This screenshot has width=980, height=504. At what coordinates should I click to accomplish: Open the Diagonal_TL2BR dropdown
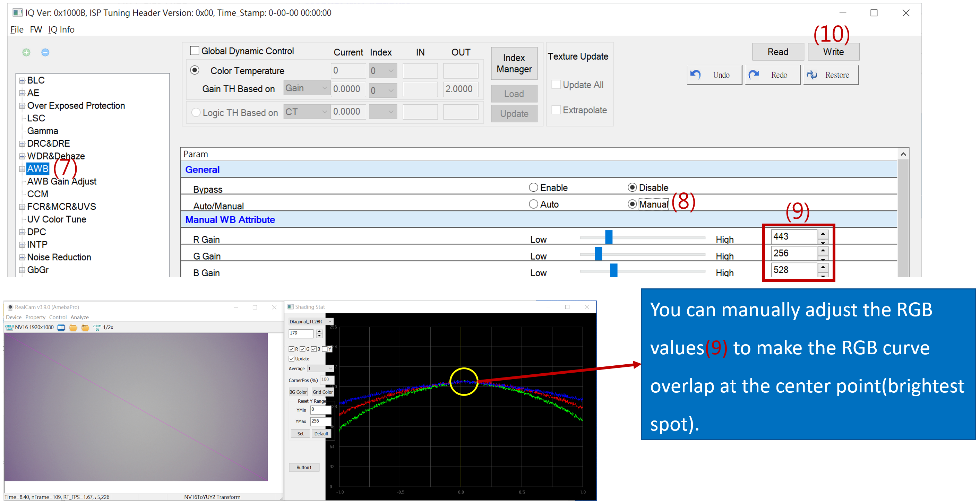[310, 322]
